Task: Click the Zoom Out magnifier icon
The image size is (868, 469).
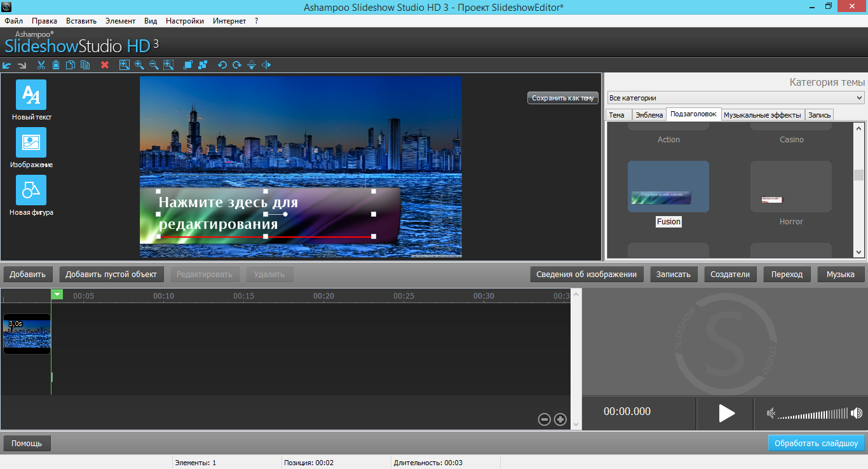Action: pyautogui.click(x=154, y=65)
